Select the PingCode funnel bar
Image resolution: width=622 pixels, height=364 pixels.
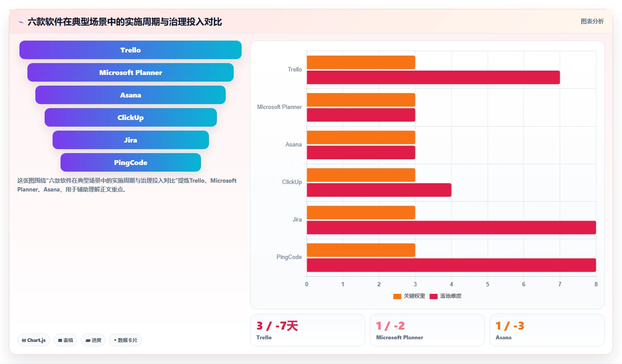click(x=130, y=162)
